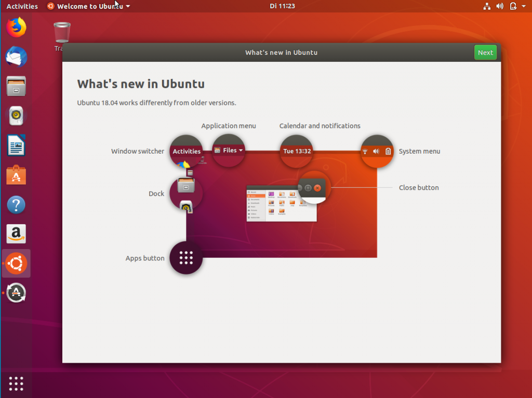532x398 pixels.
Task: Click the "What's new in Ubuntu" heading
Action: [141, 84]
